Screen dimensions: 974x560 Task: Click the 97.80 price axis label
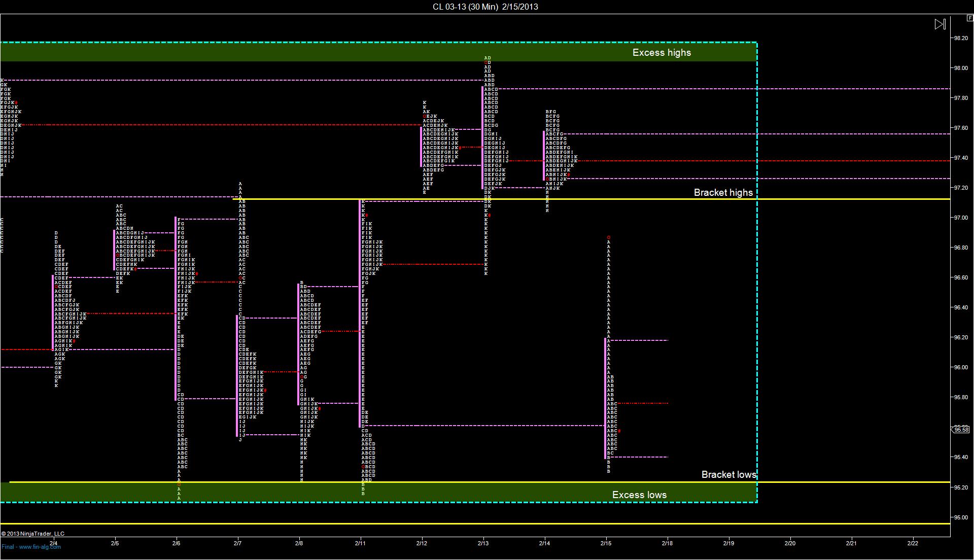point(961,98)
